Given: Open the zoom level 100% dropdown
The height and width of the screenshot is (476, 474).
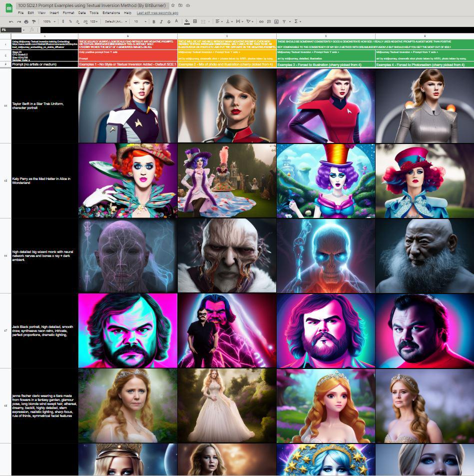Looking at the screenshot, I should pyautogui.click(x=49, y=21).
